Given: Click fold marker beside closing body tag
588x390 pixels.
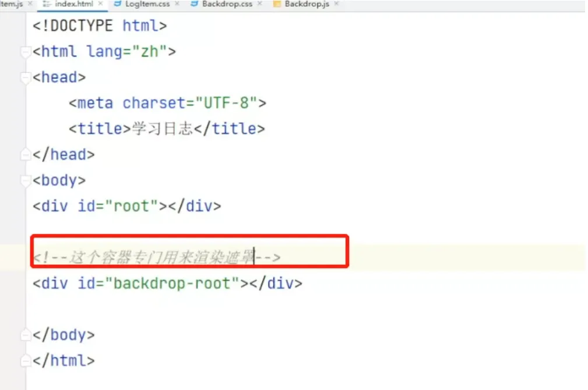Looking at the screenshot, I should (26, 335).
